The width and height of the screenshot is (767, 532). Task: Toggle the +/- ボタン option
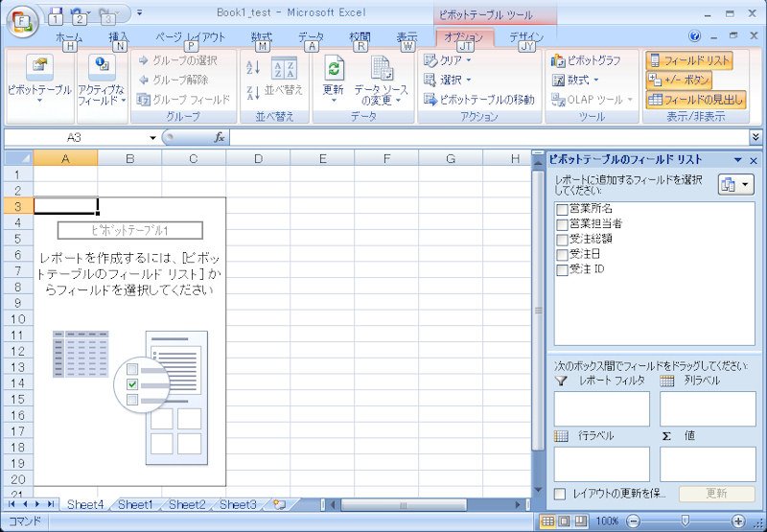pyautogui.click(x=679, y=81)
